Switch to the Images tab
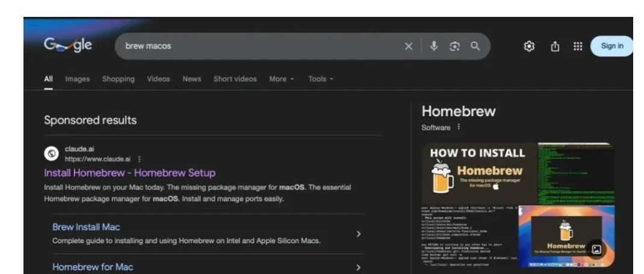644x274 pixels. (x=77, y=79)
